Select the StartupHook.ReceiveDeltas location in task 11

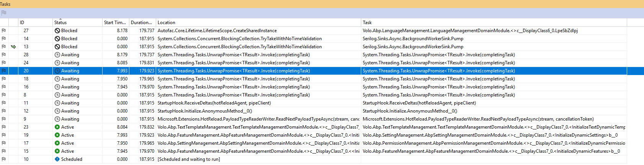point(214,103)
